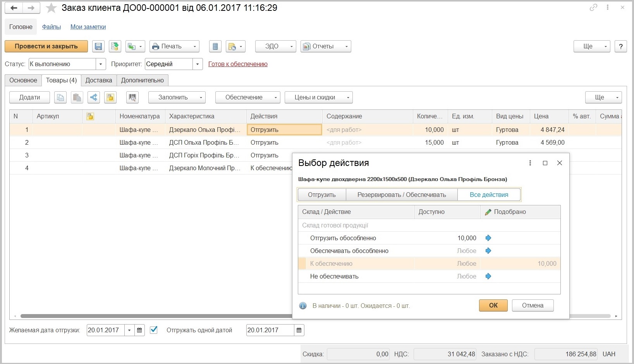Open the ЭДО dropdown
This screenshot has width=634, height=364.
275,46
